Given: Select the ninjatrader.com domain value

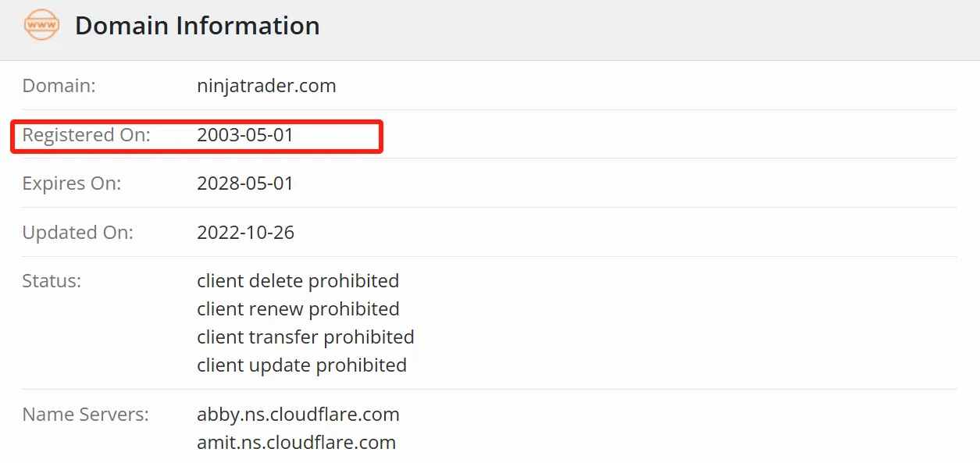Looking at the screenshot, I should (x=266, y=86).
